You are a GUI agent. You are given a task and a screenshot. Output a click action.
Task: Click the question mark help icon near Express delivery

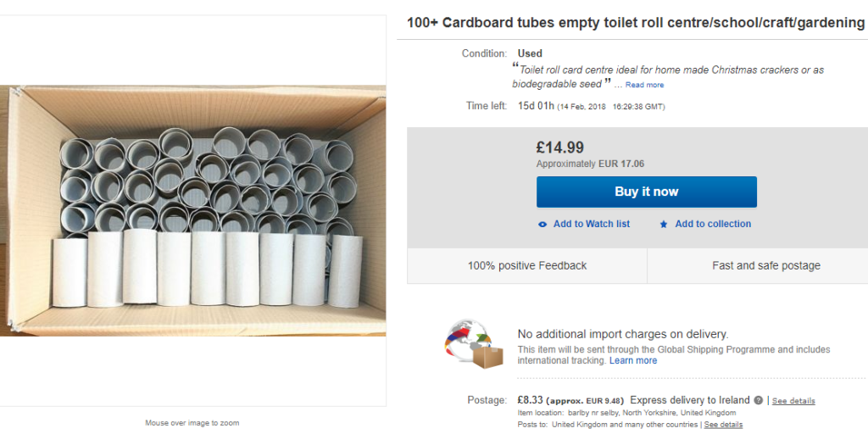pos(759,400)
